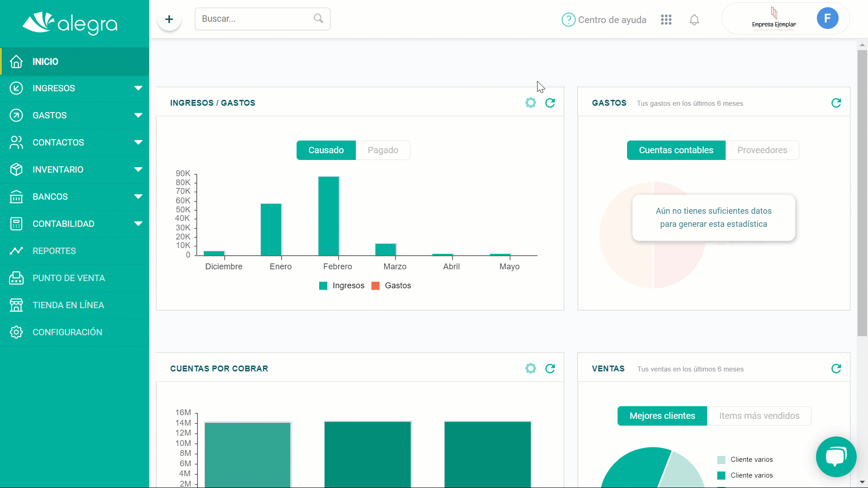Open the notifications bell

coord(694,20)
